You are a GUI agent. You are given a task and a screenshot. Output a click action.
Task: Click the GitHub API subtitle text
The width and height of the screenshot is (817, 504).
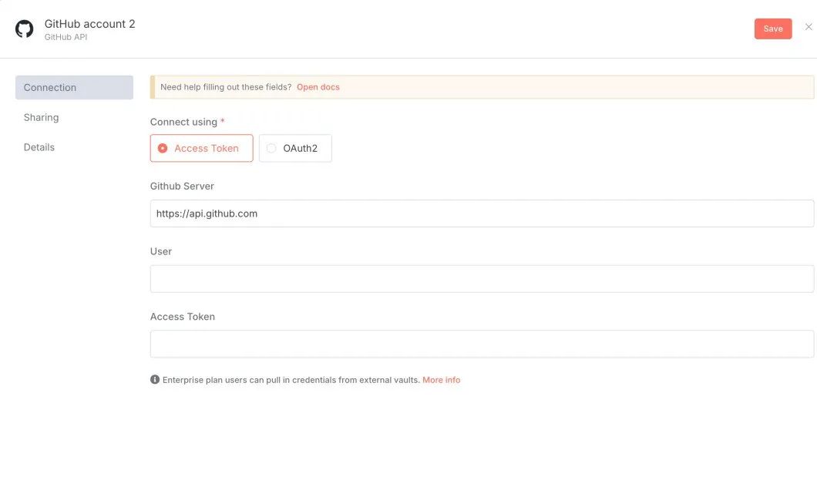point(66,37)
